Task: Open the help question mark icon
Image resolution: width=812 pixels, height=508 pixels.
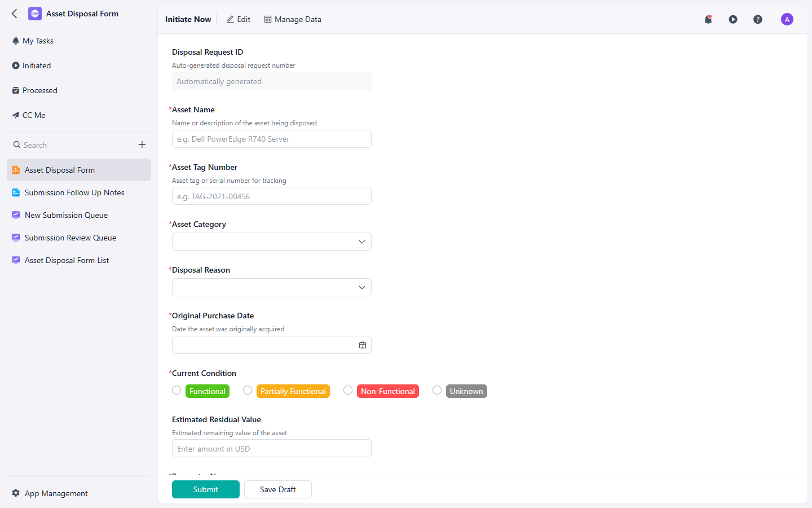Action: [758, 19]
